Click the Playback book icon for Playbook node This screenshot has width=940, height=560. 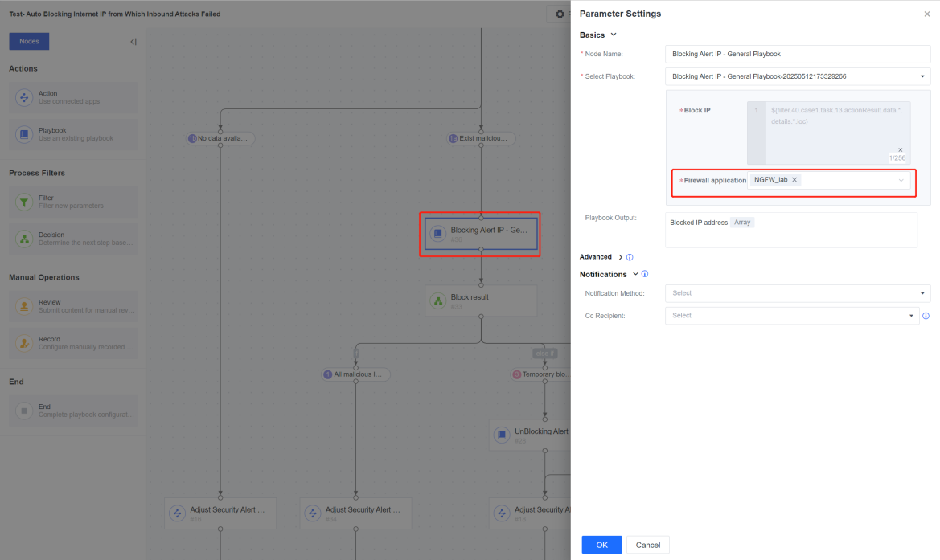tap(24, 134)
